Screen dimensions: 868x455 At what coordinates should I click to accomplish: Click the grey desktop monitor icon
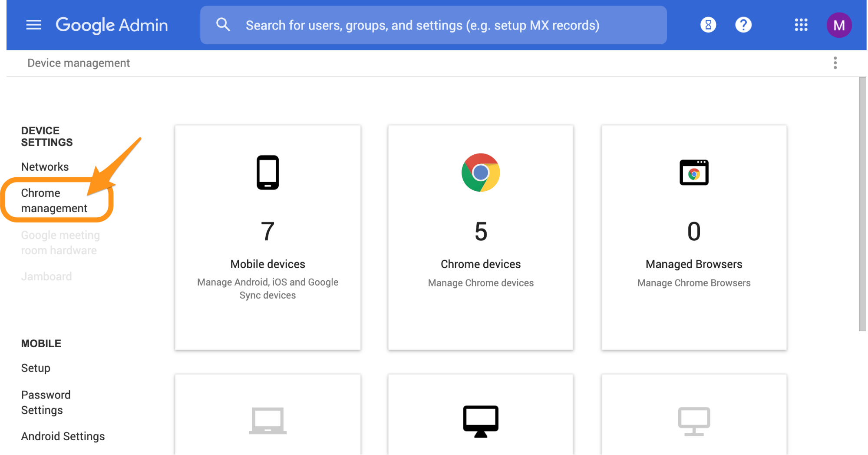tap(694, 421)
